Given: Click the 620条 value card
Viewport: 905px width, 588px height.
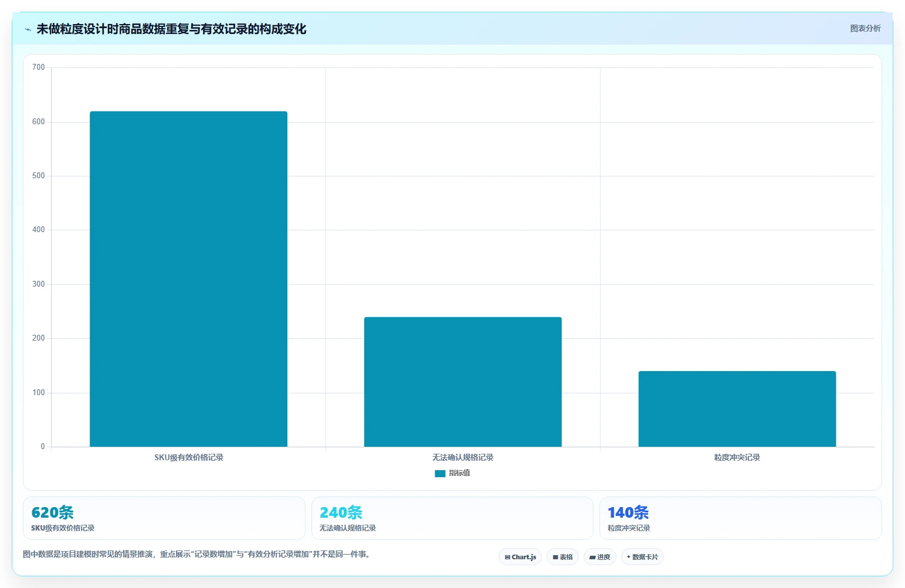Looking at the screenshot, I should (x=164, y=518).
